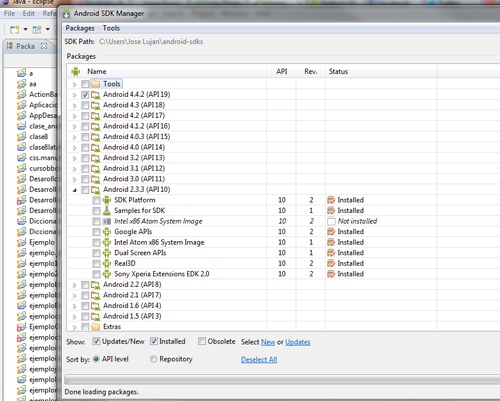Click the Deselect All link
Screen dimensions: 500x401
coord(259,360)
